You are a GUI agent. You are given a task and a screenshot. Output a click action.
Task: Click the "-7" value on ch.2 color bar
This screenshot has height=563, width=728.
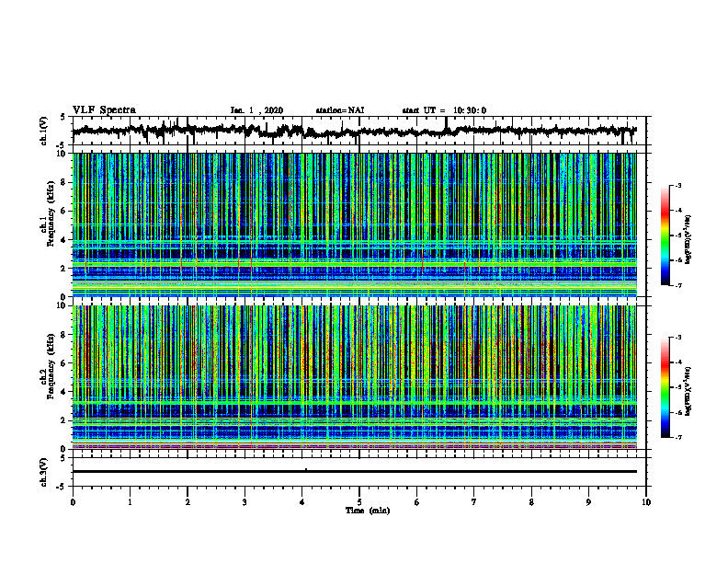click(678, 437)
